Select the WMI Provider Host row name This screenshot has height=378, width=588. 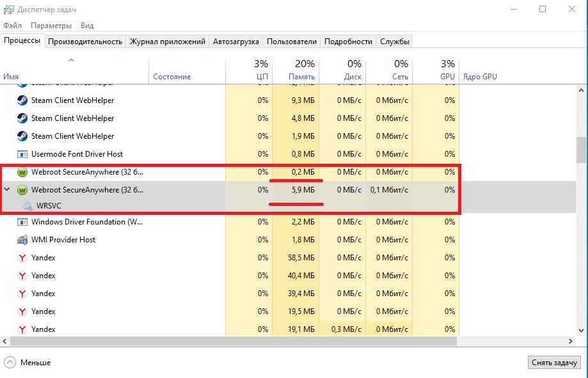coord(63,240)
